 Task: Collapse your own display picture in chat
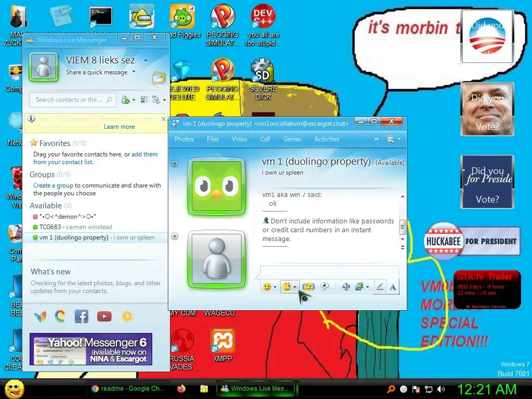point(175,236)
